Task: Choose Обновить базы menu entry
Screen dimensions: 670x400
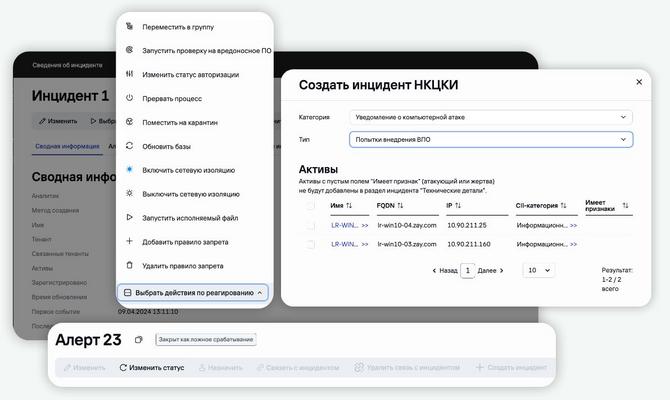Action: click(x=166, y=146)
